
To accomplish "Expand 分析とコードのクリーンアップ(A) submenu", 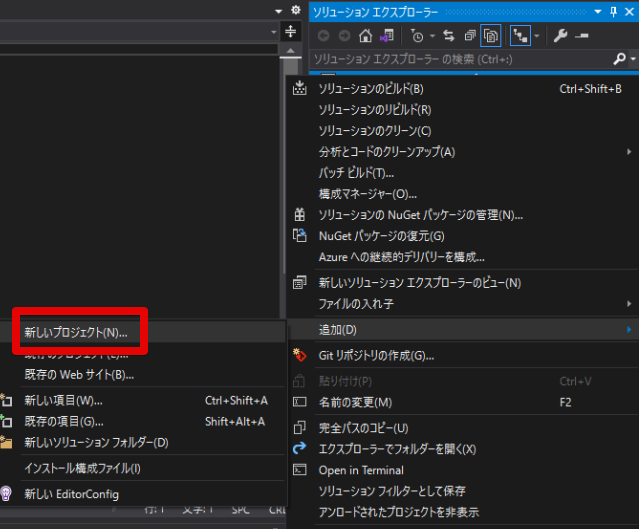I will coord(462,152).
